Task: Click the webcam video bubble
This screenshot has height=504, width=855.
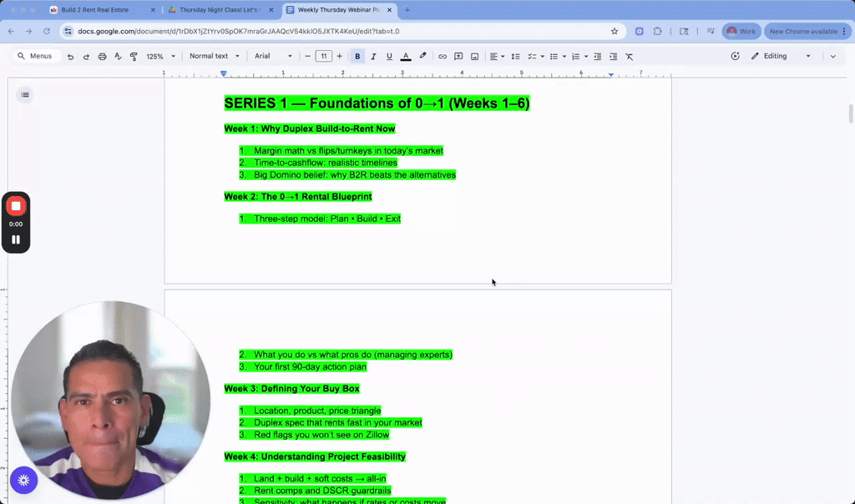Action: 111,401
